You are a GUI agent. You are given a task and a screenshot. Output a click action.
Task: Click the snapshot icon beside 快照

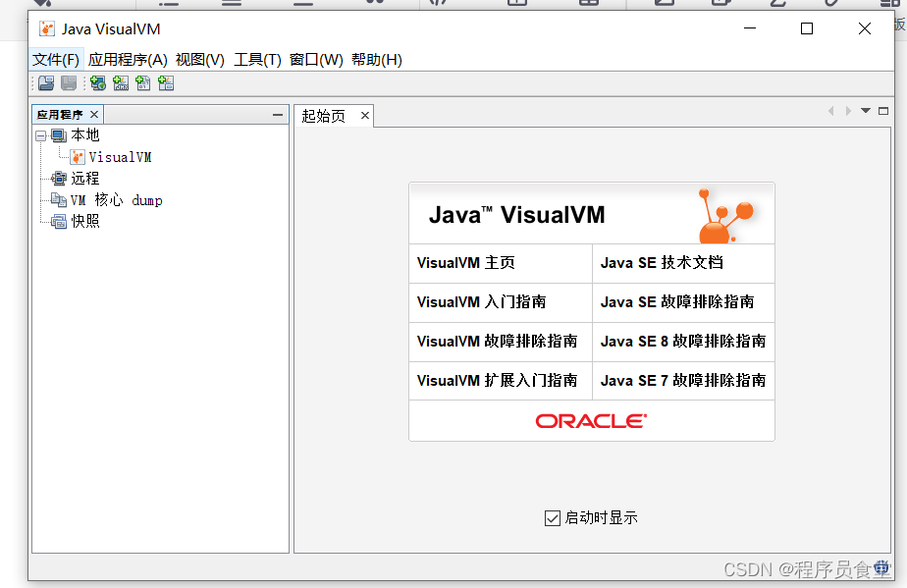59,221
